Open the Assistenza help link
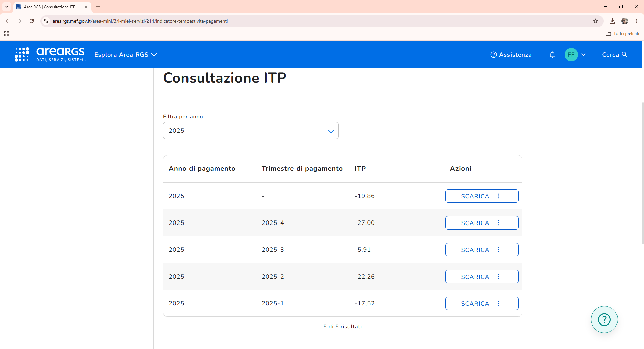Screen dimensions: 644x349 (x=511, y=55)
